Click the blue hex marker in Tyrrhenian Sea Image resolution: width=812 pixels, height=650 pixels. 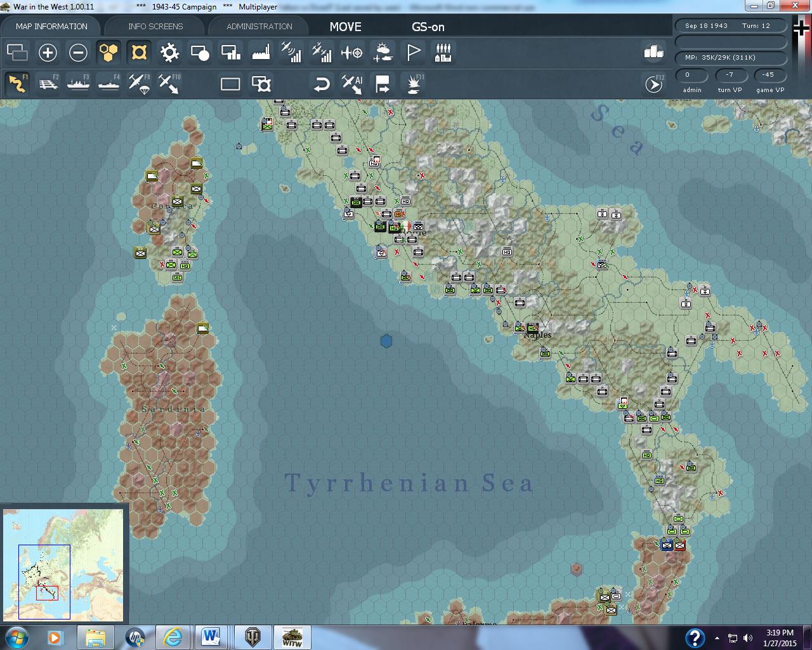pos(386,341)
